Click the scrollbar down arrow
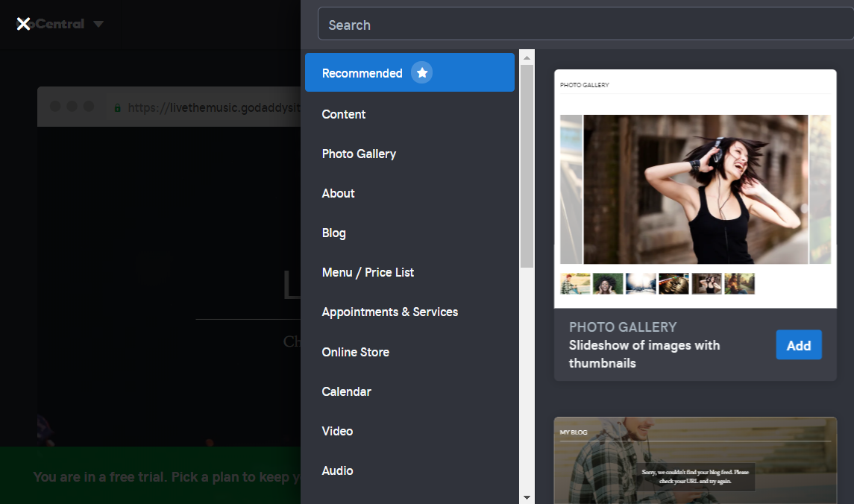The image size is (854, 504). tap(527, 497)
